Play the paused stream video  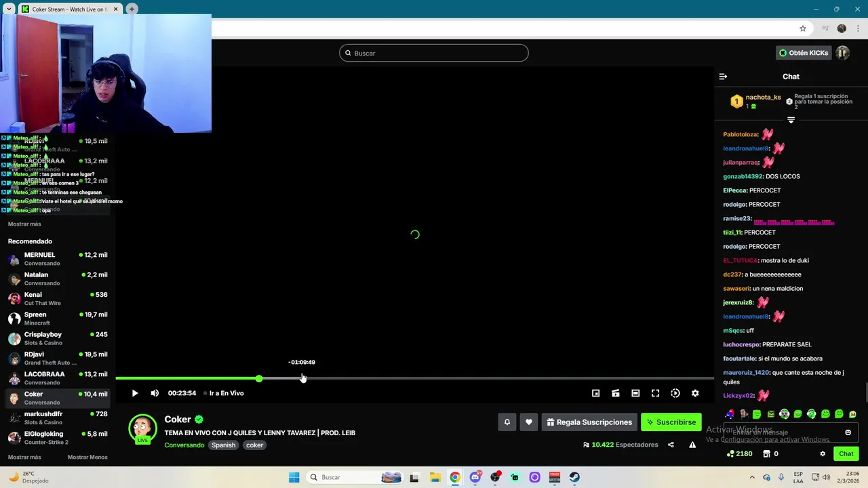pos(135,393)
